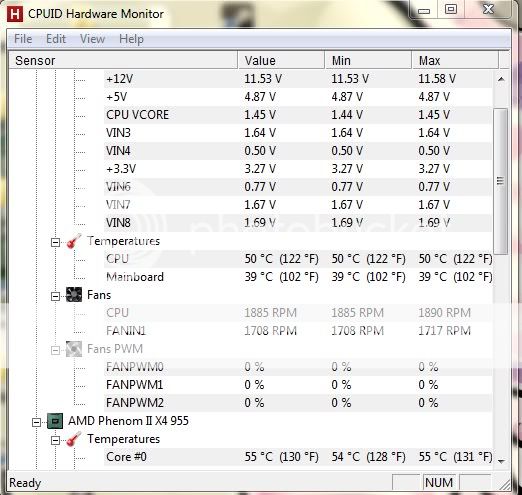Collapse the AMD Phenom II X4 955 node
This screenshot has width=522, height=495.
(x=36, y=422)
